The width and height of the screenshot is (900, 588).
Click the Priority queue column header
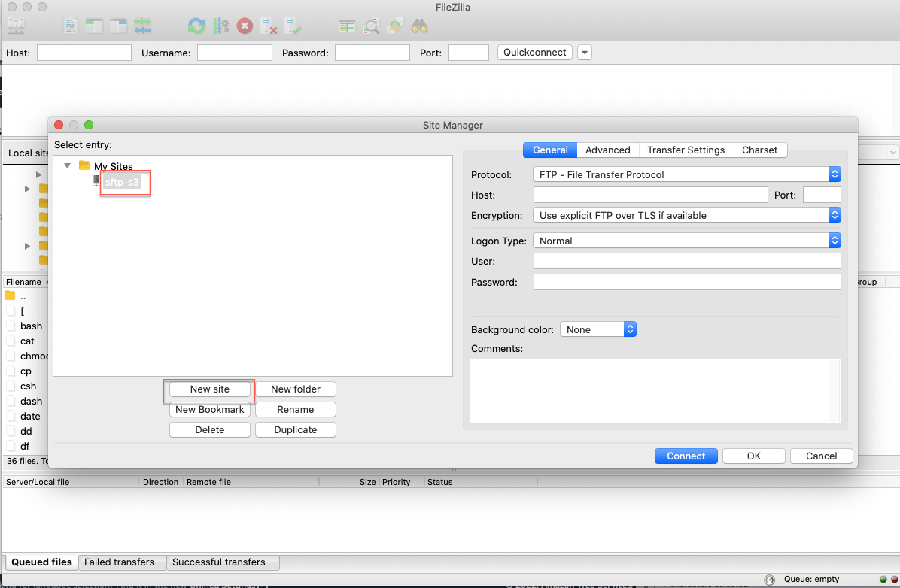click(x=400, y=482)
